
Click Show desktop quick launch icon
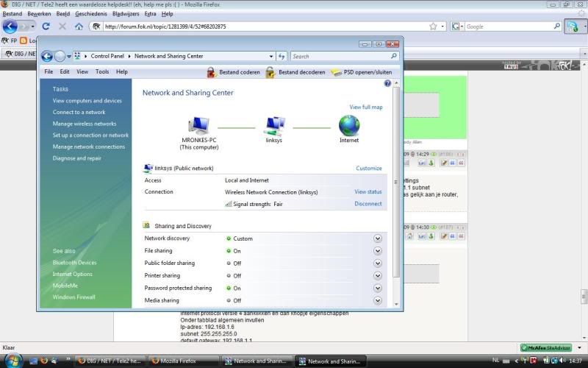click(x=33, y=361)
